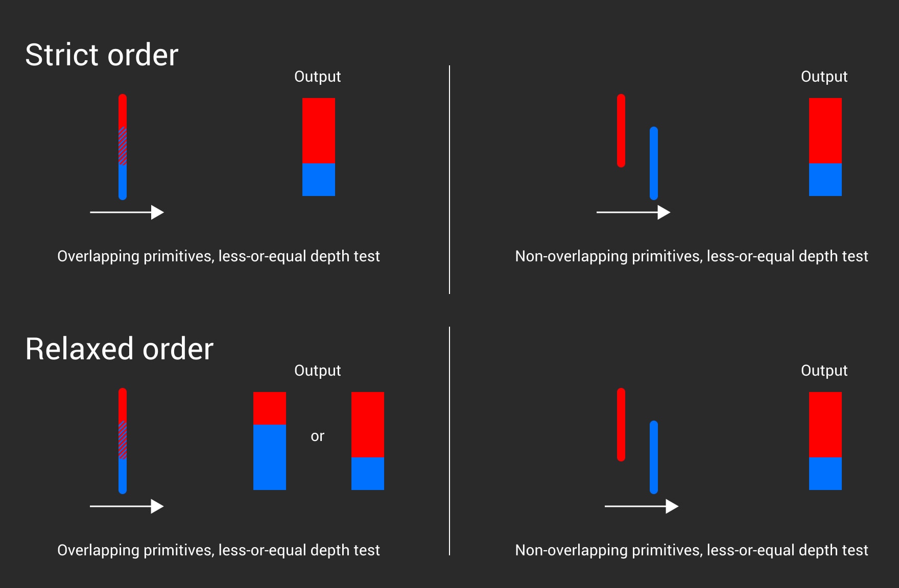This screenshot has height=588, width=899.
Task: Click the arrow below Strict order non-overlapping primitives
Action: pos(633,212)
